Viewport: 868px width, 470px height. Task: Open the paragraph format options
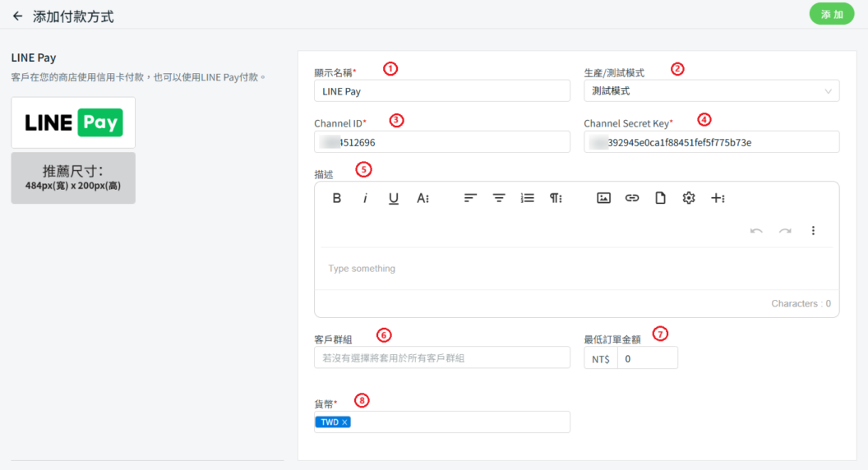(x=556, y=198)
